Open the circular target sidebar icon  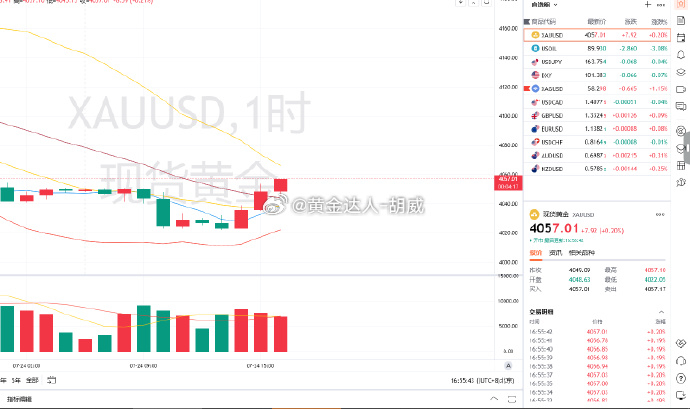(681, 131)
